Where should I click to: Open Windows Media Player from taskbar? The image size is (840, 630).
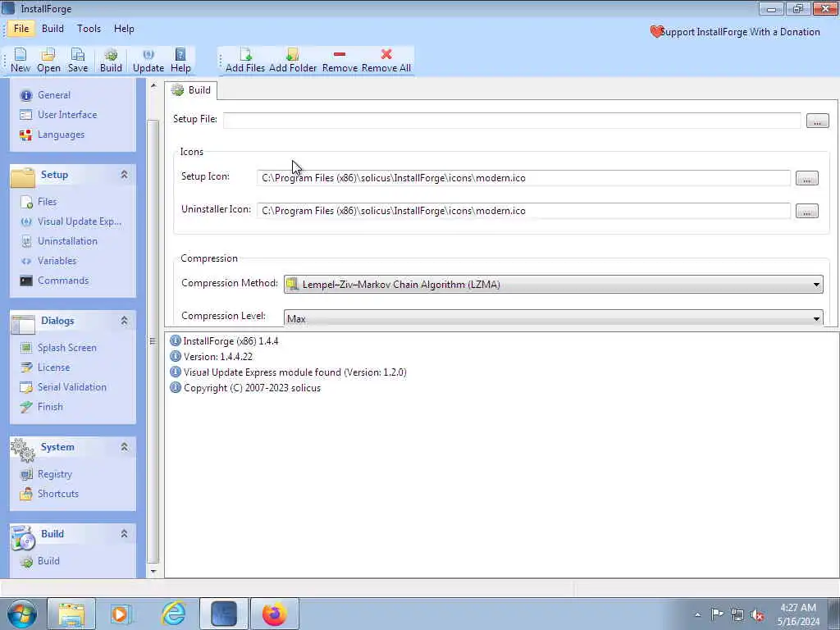pyautogui.click(x=121, y=614)
